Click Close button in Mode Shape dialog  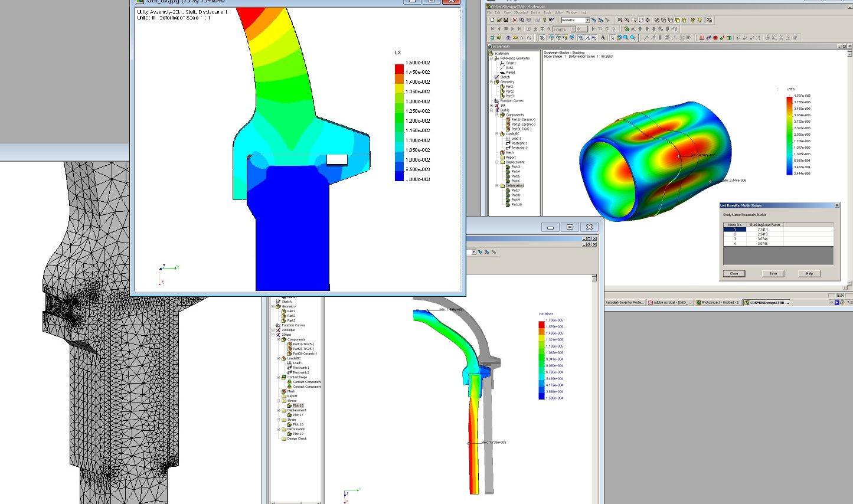click(734, 273)
